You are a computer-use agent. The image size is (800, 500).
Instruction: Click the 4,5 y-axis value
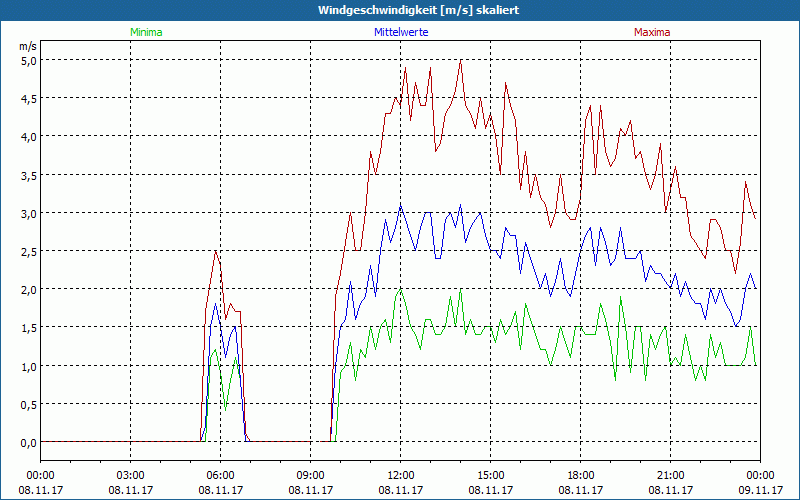point(29,98)
